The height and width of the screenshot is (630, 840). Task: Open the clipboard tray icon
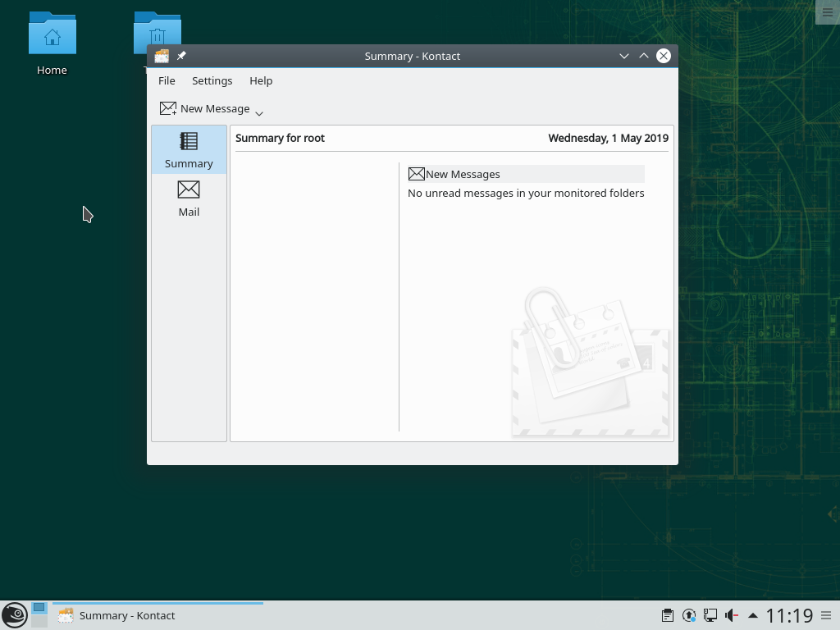[x=668, y=615]
